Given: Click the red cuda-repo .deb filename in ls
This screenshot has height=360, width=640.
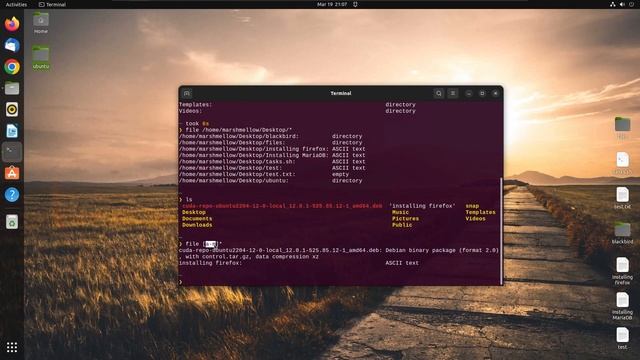Looking at the screenshot, I should (x=282, y=206).
